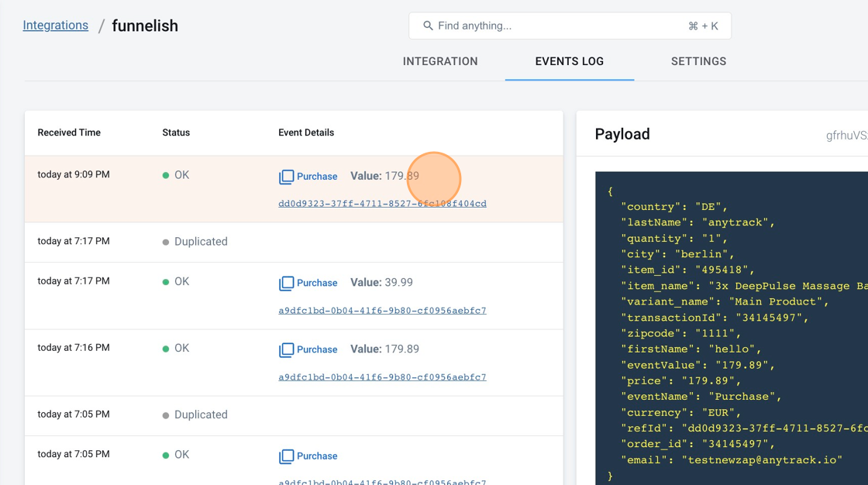Click the copy icon in the 7:17 PM Purchase row
This screenshot has width=868, height=485.
[286, 283]
